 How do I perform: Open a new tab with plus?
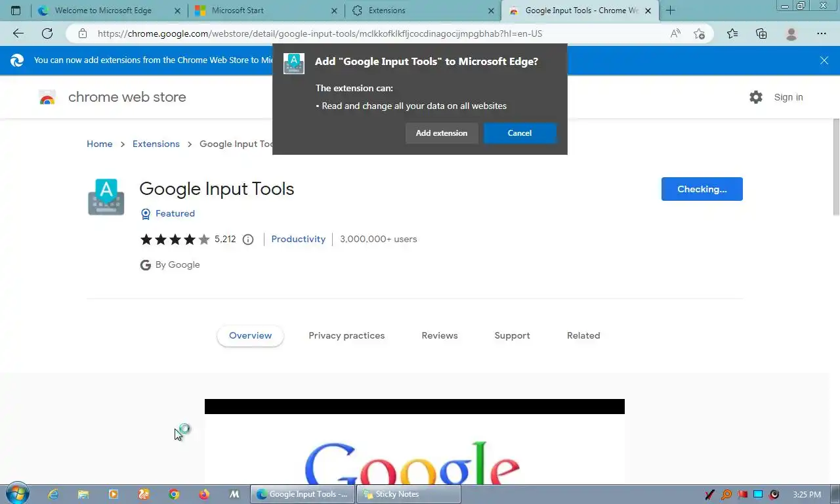670,10
